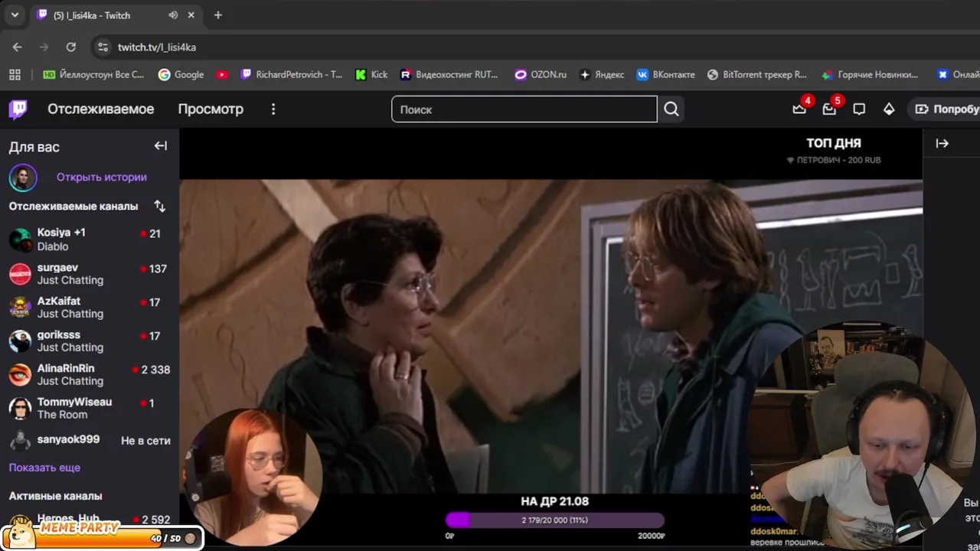Screen dimensions: 980x551
Task: Open the Google bookmark
Action: point(181,74)
